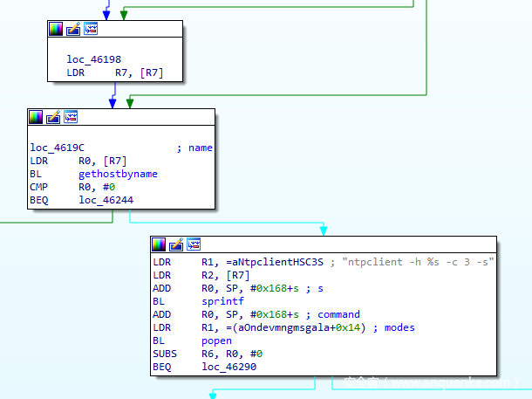Click the group-nodes icon on popen block
Image resolution: width=532 pixels, height=399 pixels.
(x=194, y=244)
